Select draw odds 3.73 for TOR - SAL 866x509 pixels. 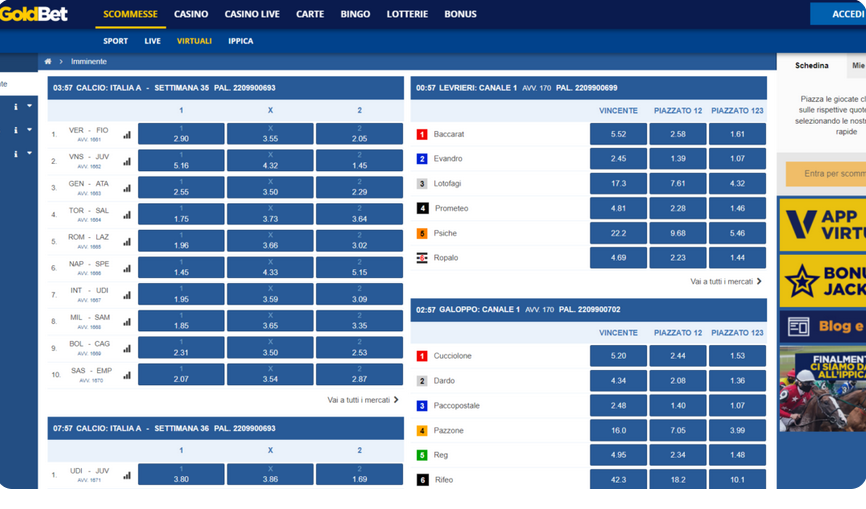(270, 214)
